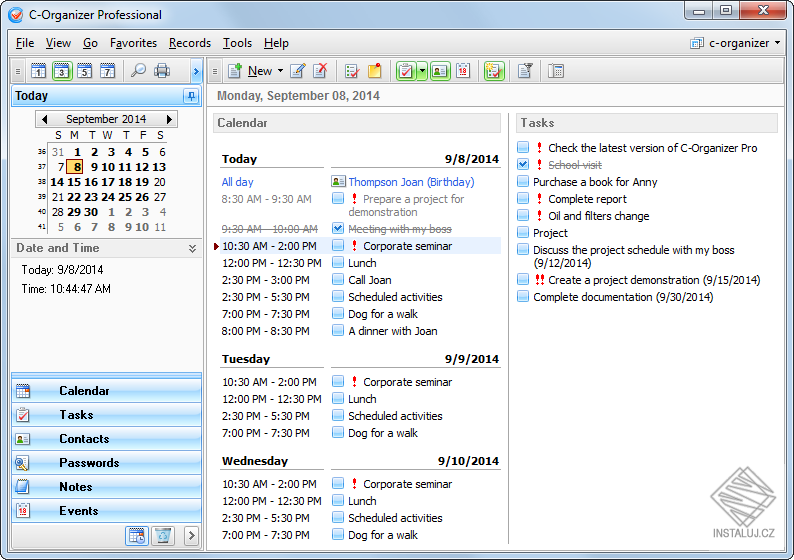Viewport: 794px width, 560px height.
Task: Go to previous month in calendar
Action: tap(45, 119)
